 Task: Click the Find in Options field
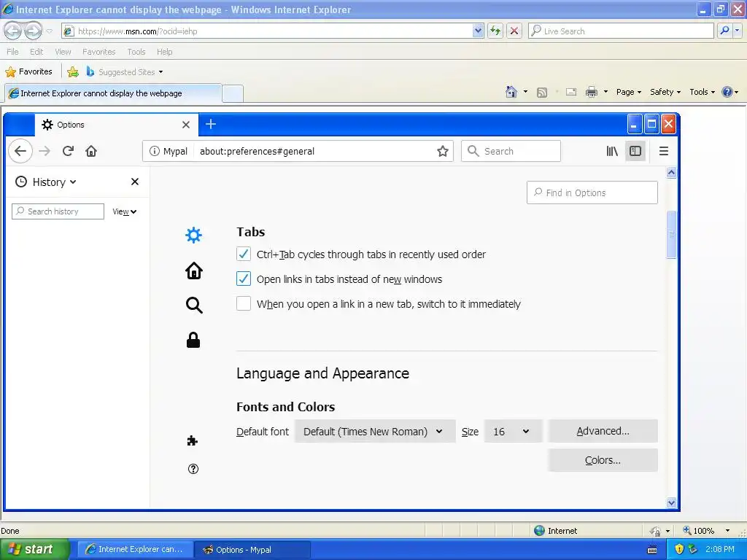click(592, 192)
